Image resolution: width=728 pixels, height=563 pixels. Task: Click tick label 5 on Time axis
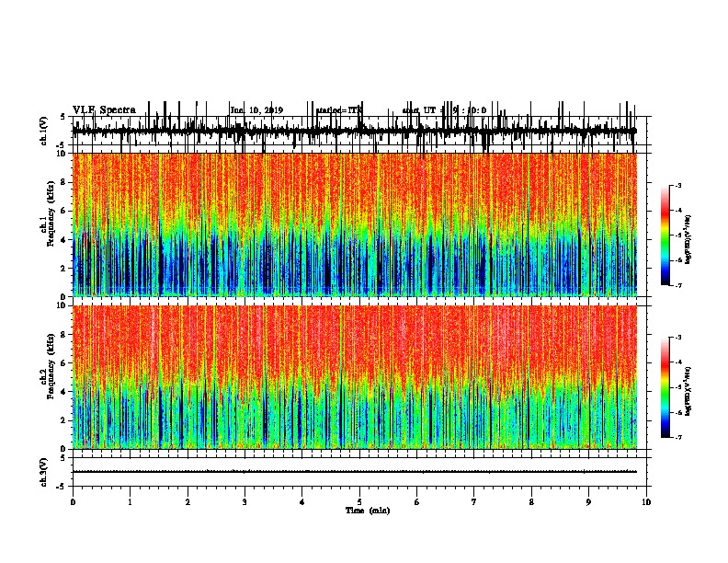coord(359,502)
